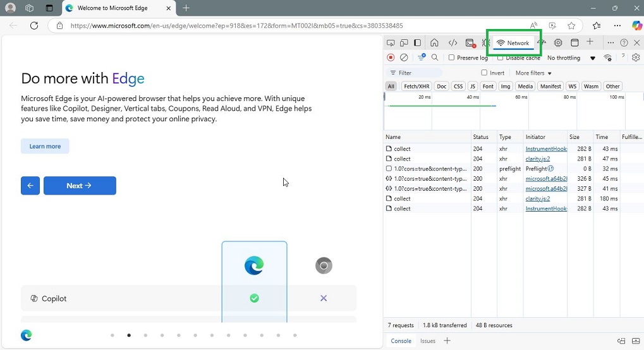The image size is (644, 350).
Task: Click the Read aloud icon in address bar
Action: coord(533,25)
